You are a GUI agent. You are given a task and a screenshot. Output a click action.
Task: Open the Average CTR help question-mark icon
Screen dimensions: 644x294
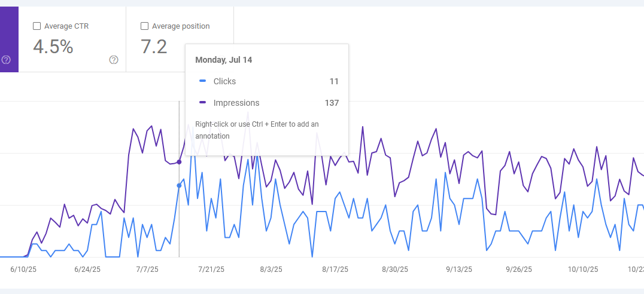[114, 60]
